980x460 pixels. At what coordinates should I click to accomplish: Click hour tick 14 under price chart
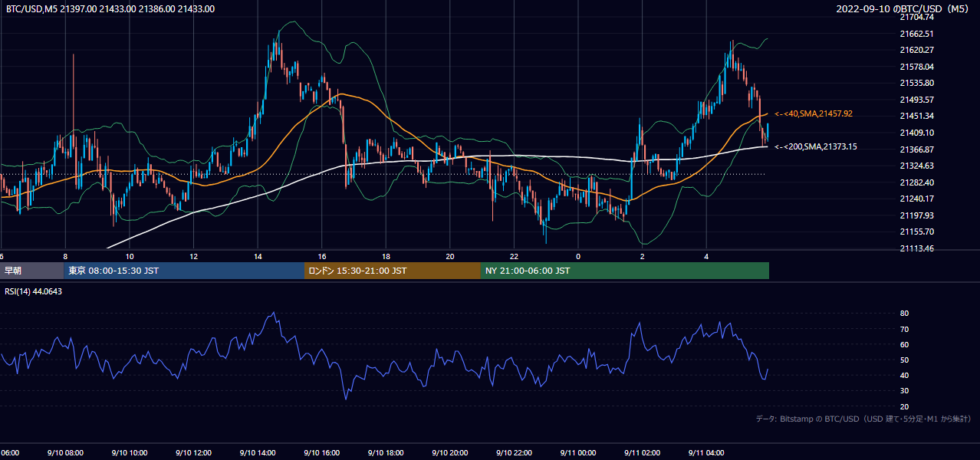click(258, 257)
